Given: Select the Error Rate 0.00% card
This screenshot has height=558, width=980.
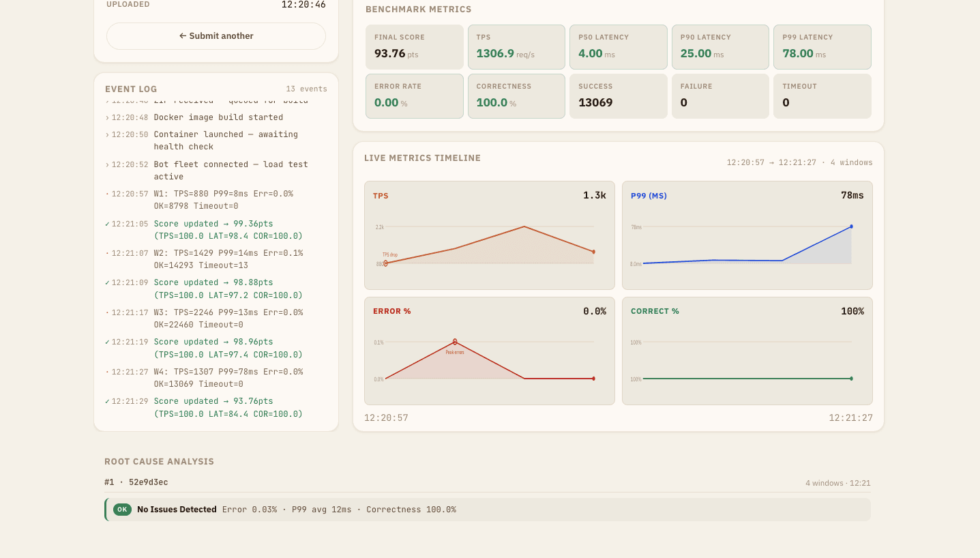Looking at the screenshot, I should (x=415, y=96).
